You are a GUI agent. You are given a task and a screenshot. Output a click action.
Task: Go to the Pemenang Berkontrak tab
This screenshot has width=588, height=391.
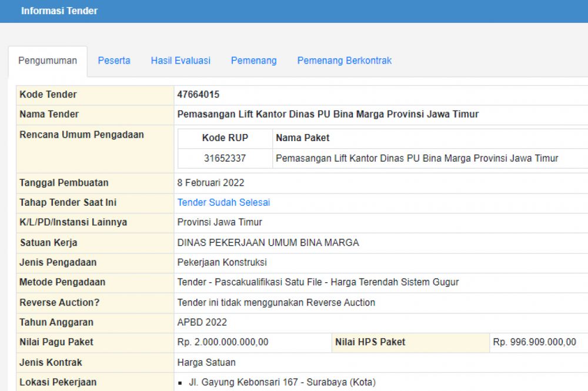tap(344, 61)
